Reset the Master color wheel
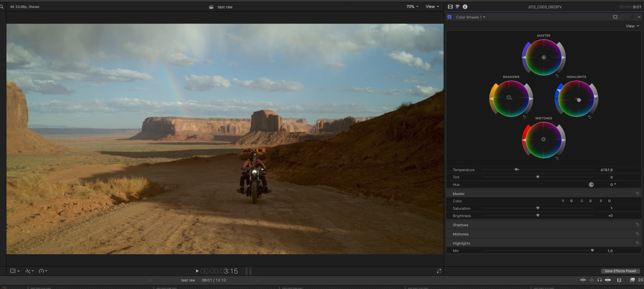The height and width of the screenshot is (289, 644). tap(557, 76)
